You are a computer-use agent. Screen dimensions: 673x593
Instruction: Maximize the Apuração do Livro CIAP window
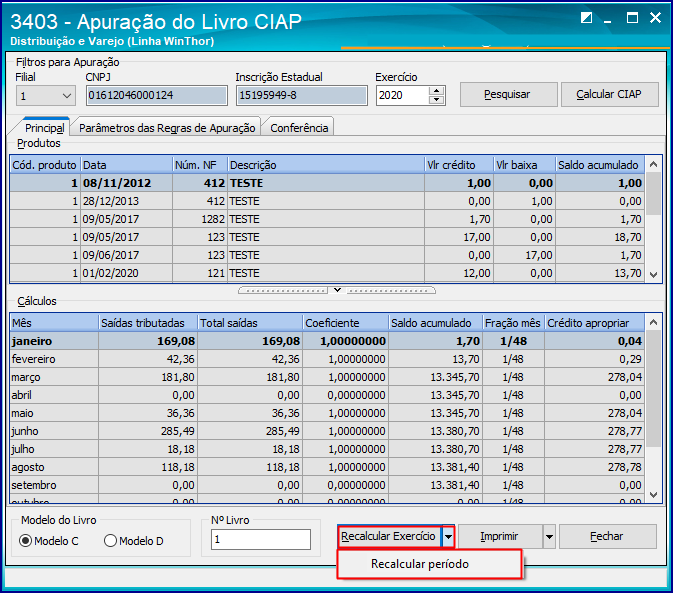632,18
